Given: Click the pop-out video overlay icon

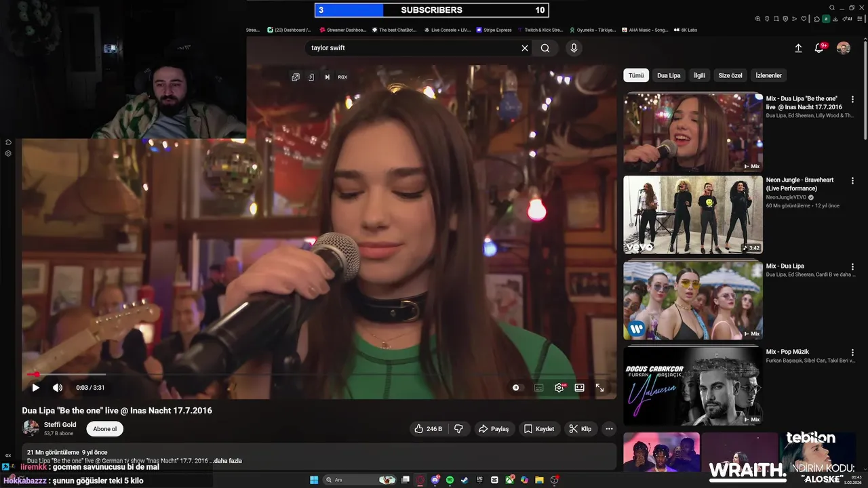Looking at the screenshot, I should [x=296, y=77].
